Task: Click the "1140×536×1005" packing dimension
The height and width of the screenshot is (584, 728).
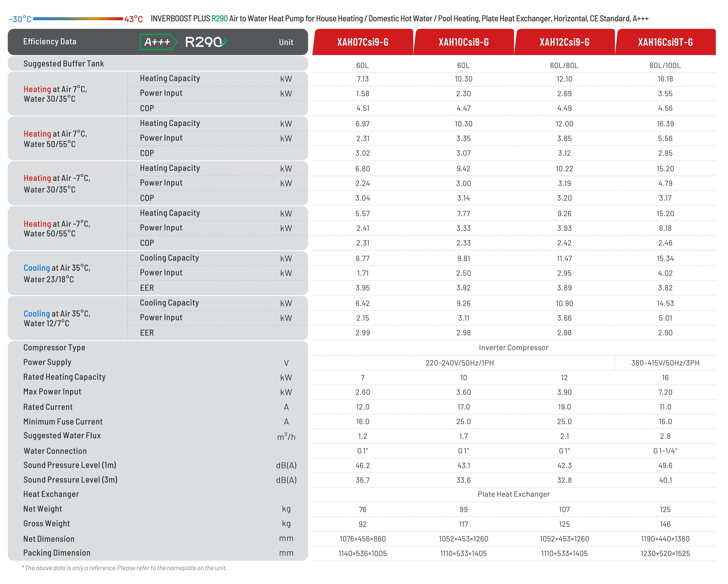Action: click(x=363, y=554)
